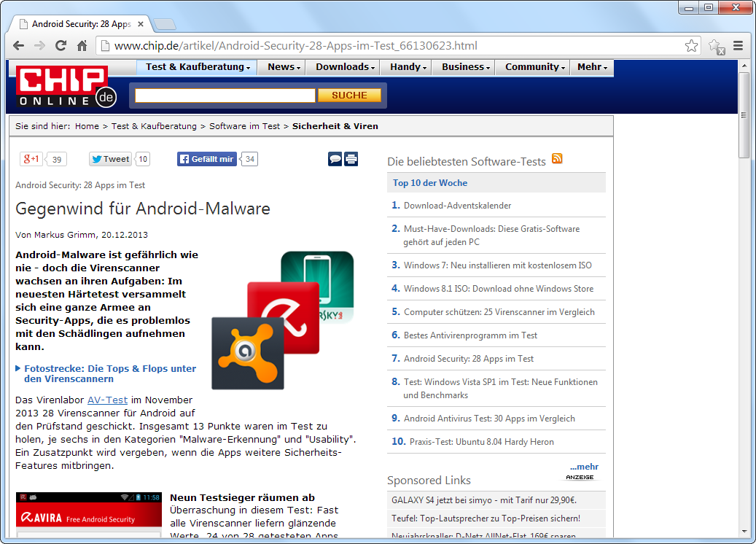Viewport: 756px width, 544px height.
Task: Expand the Mehr navigation dropdown
Action: 592,67
